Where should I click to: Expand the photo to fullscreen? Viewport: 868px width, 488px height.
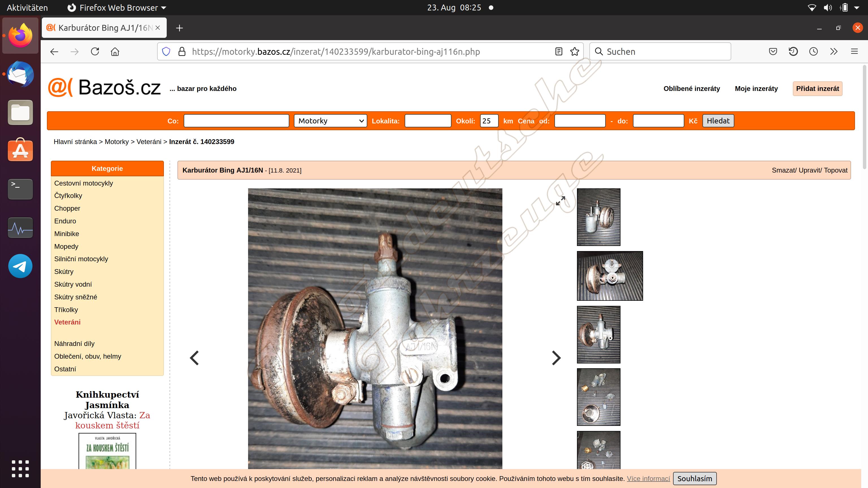tap(560, 201)
